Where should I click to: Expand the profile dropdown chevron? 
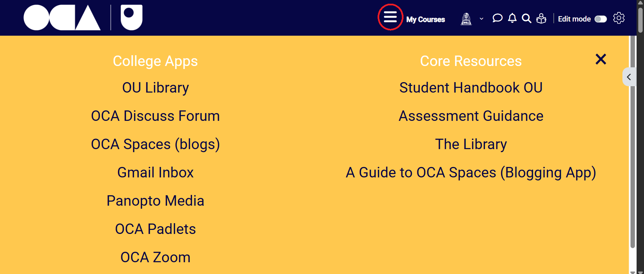pyautogui.click(x=481, y=19)
